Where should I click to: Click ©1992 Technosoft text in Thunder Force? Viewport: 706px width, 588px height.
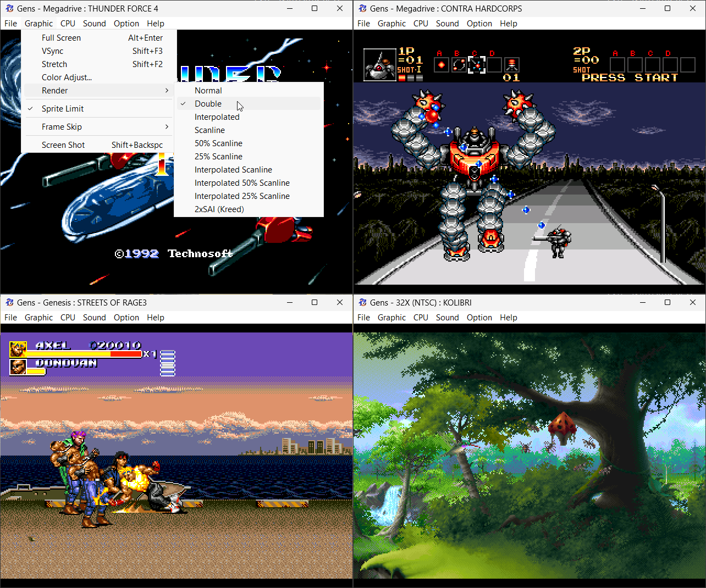173,253
